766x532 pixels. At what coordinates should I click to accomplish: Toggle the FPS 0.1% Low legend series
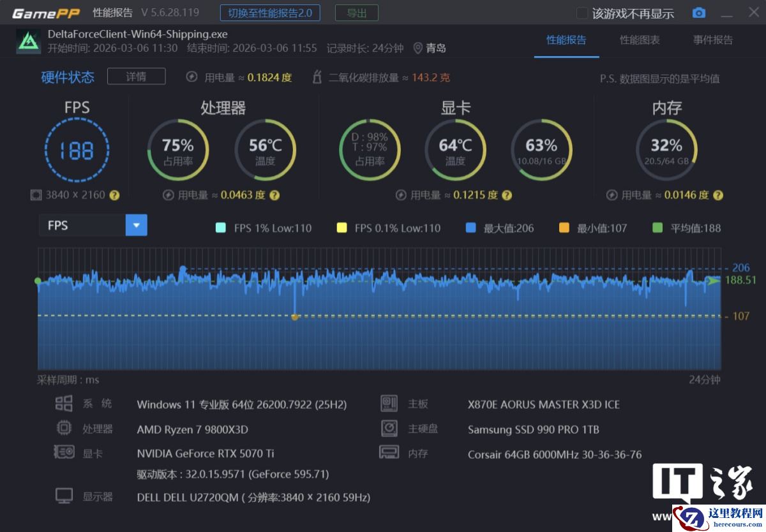click(x=342, y=228)
